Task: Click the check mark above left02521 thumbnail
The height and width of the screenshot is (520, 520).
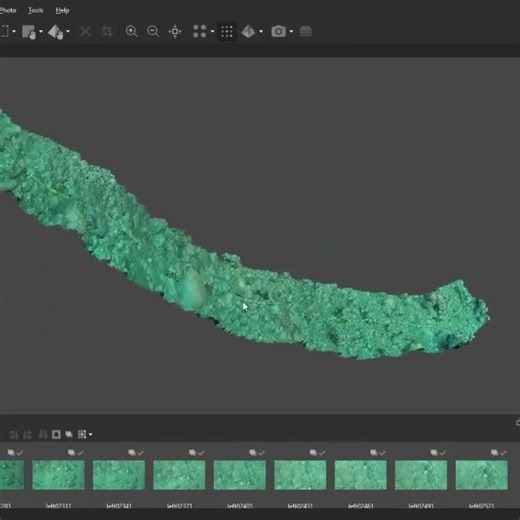Action: pos(503,453)
